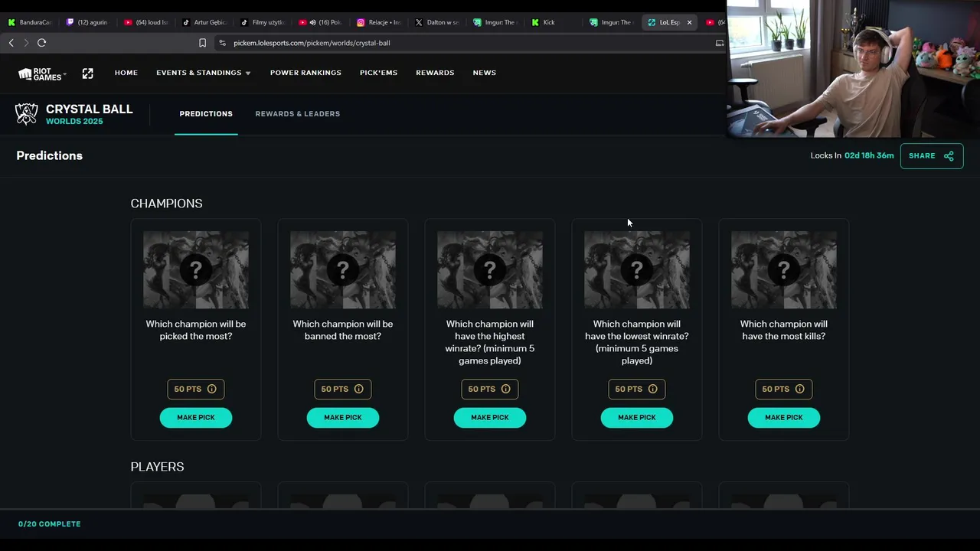Click the most picked champion placeholder image
The height and width of the screenshot is (551, 980).
(196, 270)
